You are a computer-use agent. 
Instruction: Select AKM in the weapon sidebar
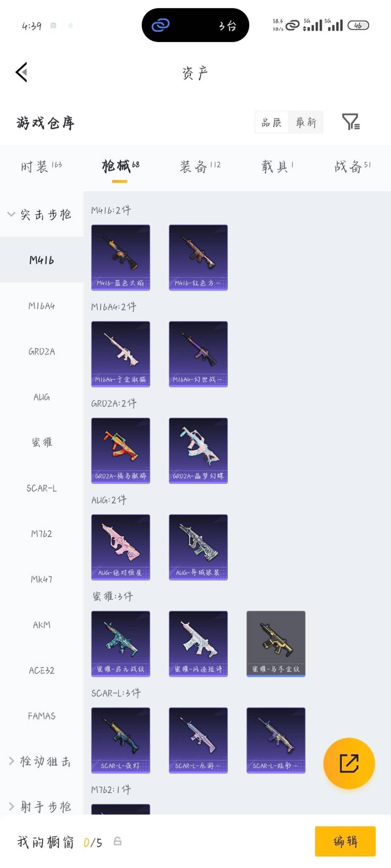(x=42, y=625)
